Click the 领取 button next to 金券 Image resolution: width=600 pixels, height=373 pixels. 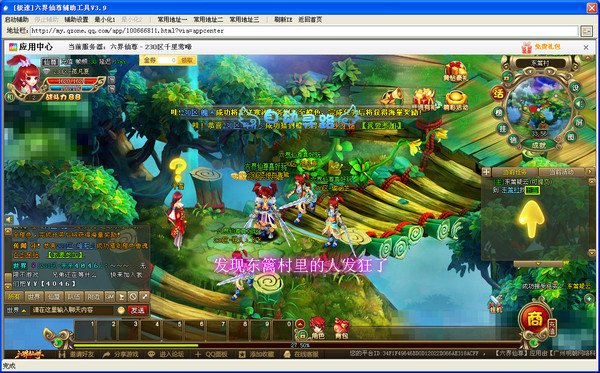click(x=187, y=60)
